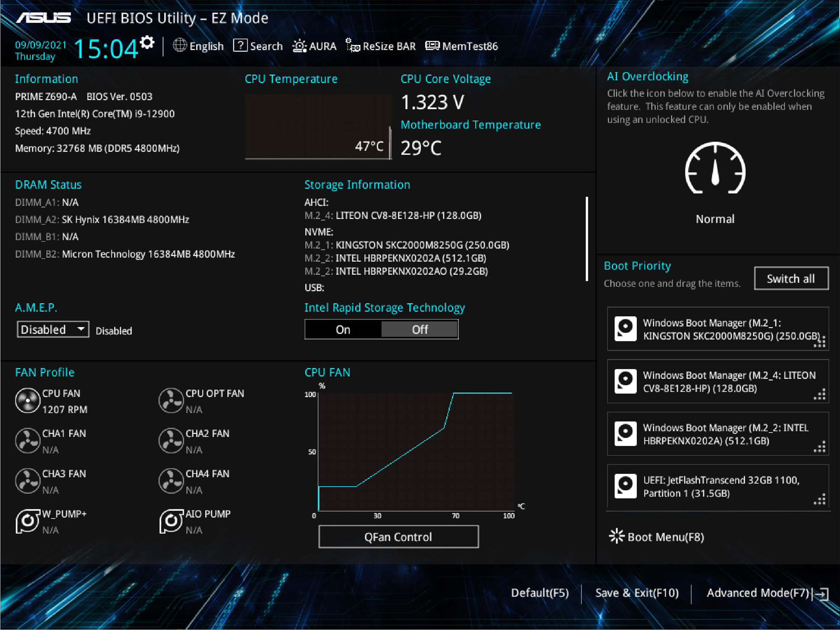Click the BIOS Ver. 0503 text

click(x=119, y=97)
